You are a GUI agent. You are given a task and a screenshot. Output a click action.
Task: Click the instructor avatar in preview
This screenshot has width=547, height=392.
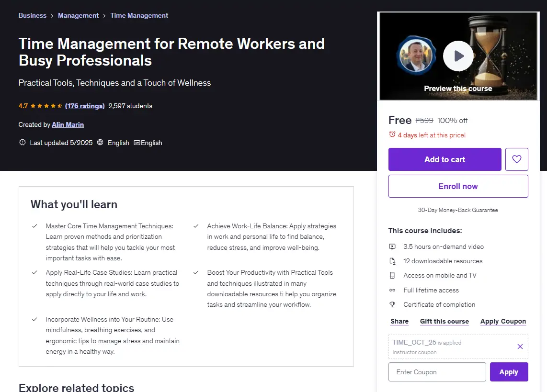click(415, 55)
